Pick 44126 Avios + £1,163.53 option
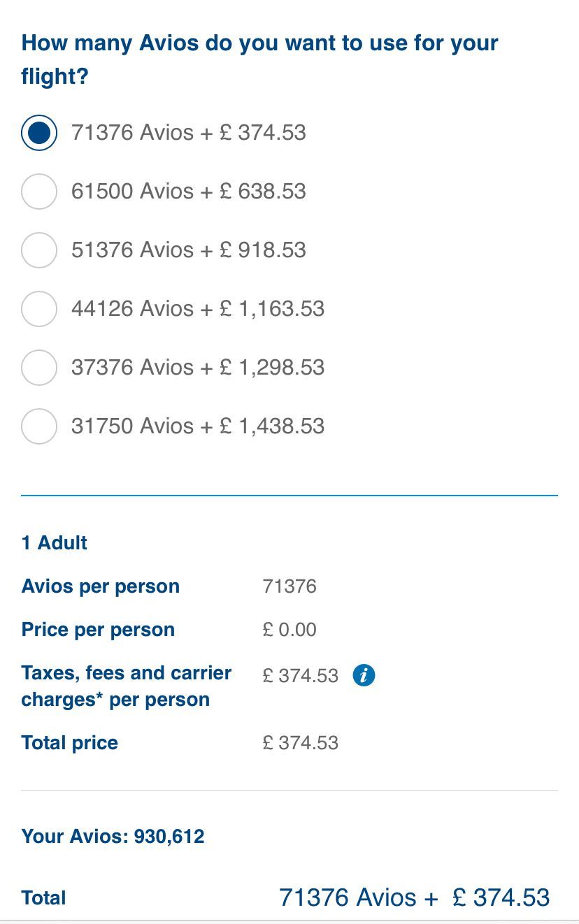The width and height of the screenshot is (579, 924). 39,309
